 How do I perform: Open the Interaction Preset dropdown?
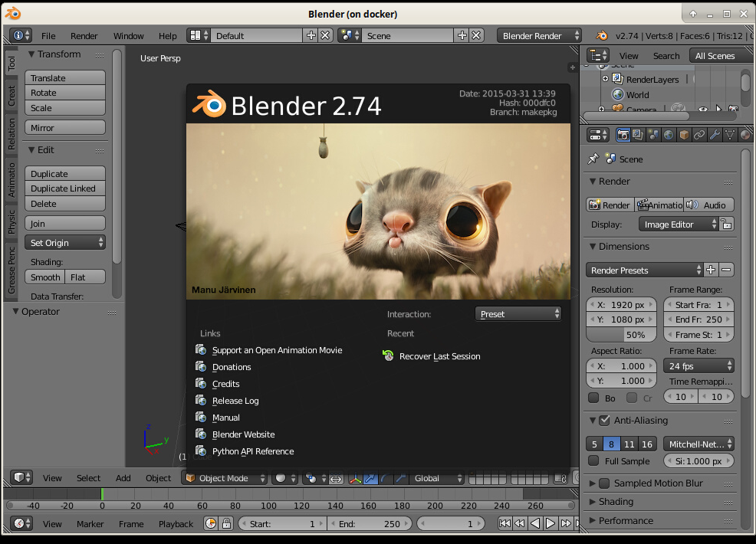coord(518,314)
